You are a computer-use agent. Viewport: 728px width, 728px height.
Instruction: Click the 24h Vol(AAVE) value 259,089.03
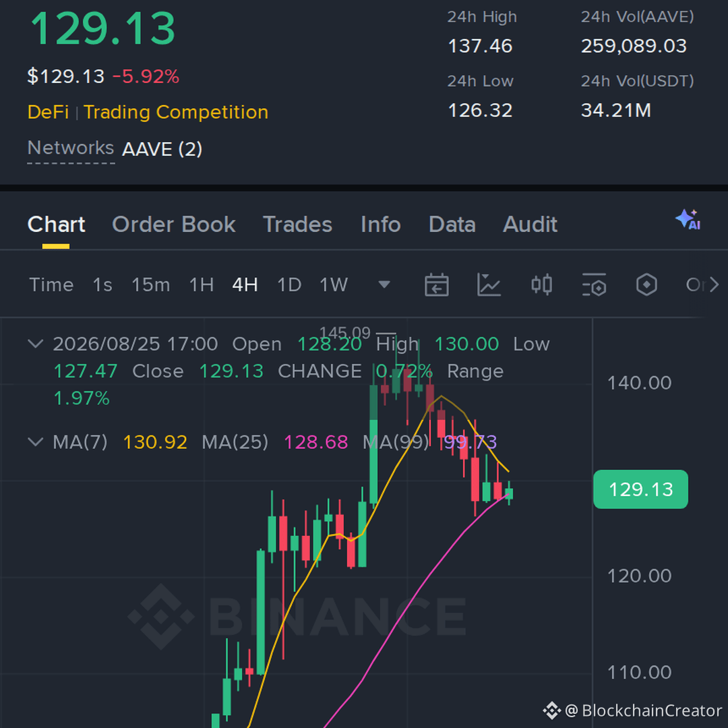(634, 46)
